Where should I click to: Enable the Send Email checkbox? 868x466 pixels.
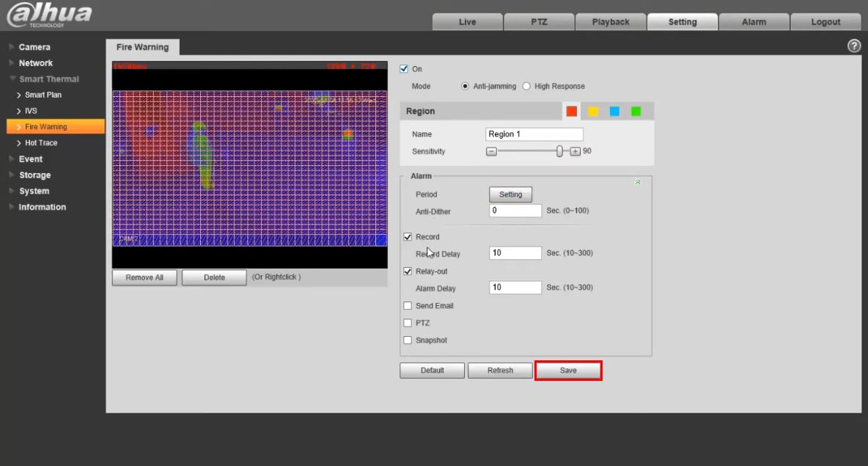click(408, 306)
